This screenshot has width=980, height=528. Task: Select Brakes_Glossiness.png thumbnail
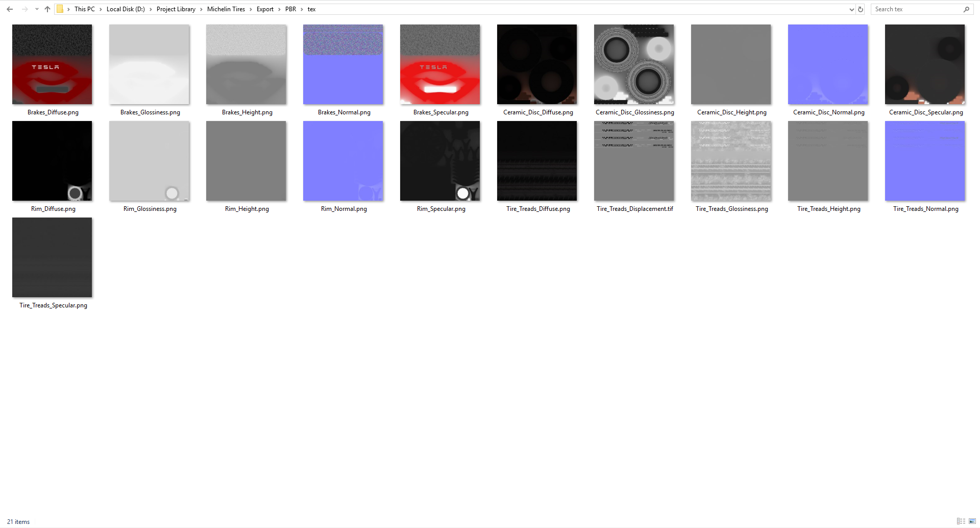pos(149,64)
